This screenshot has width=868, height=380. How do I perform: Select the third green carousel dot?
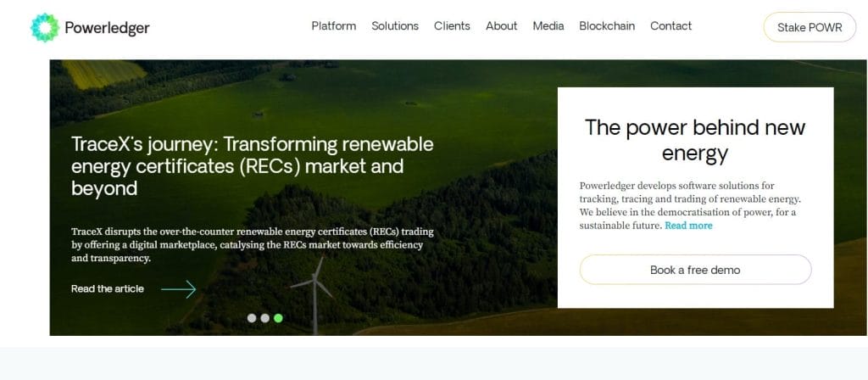pyautogui.click(x=278, y=318)
